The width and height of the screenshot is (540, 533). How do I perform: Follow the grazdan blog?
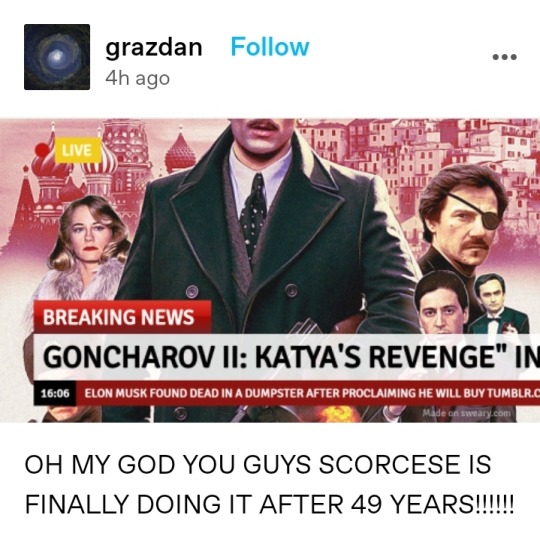[270, 47]
